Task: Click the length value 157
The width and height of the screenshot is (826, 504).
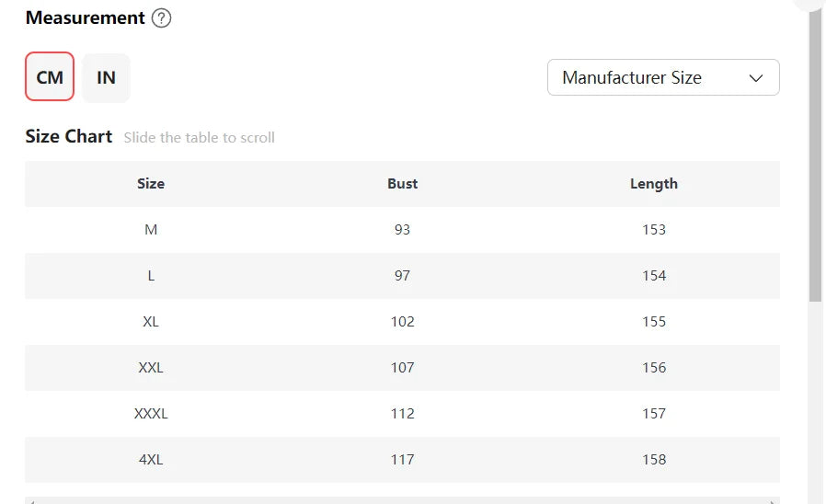Action: pos(653,414)
